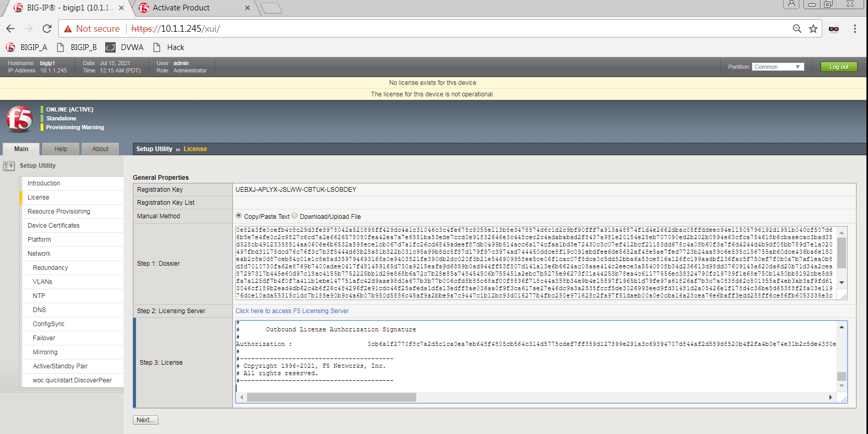Close the Activate Product browser tab
Screen dimensions: 868x434
247,8
